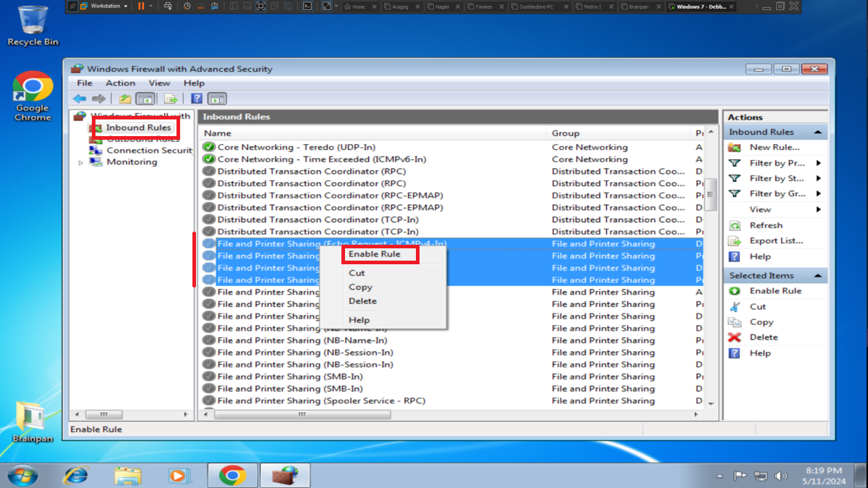
Task: Switch to the Nagini VM tab
Action: point(444,6)
